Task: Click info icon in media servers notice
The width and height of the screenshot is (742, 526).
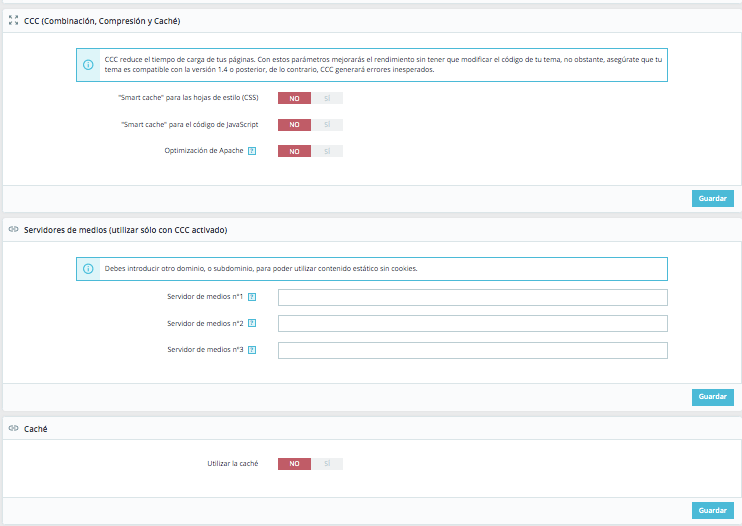Action: coord(88,269)
